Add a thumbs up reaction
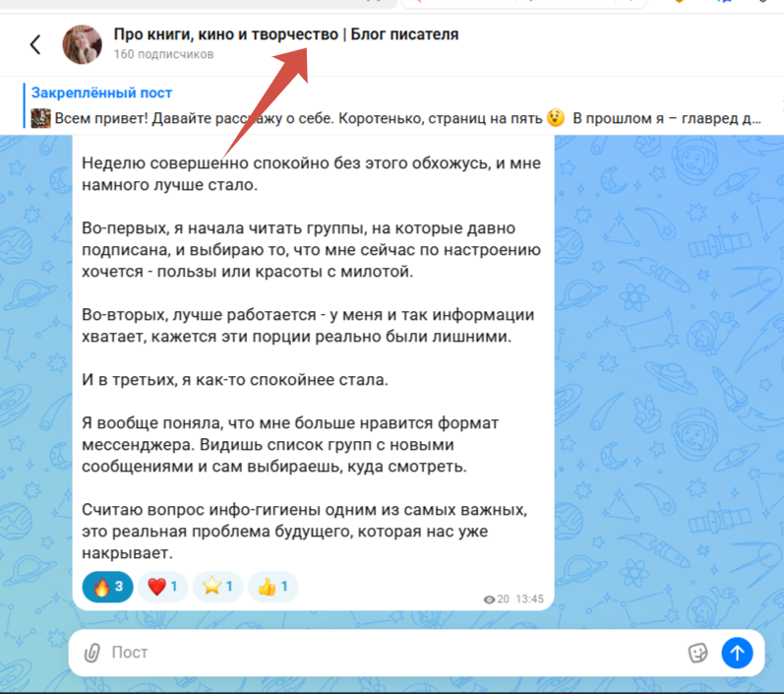784x694 pixels. tap(273, 587)
